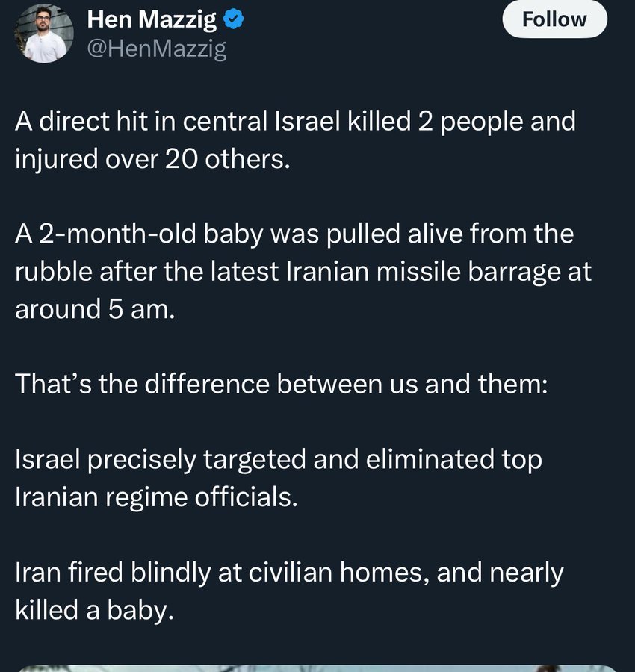Select the text 'around 5 am.'
635x672 pixels.
click(x=95, y=309)
